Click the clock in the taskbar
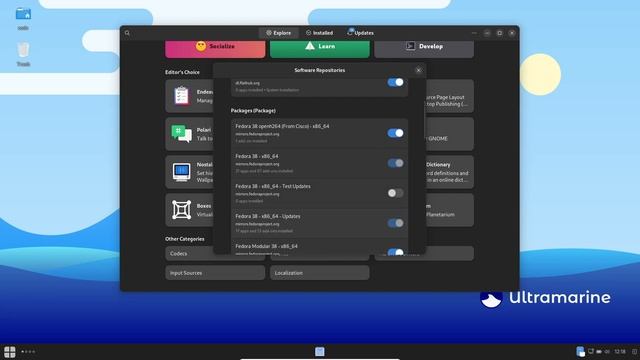Image resolution: width=640 pixels, height=360 pixels. click(x=620, y=351)
